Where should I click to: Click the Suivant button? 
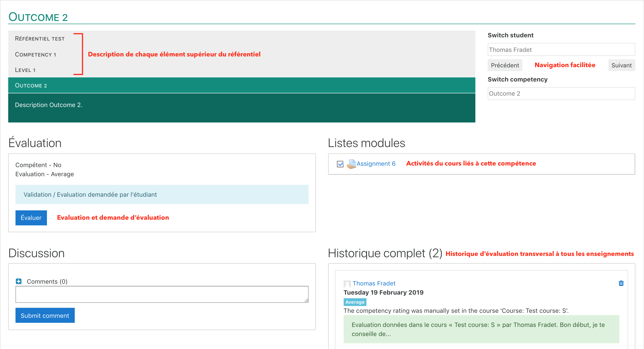[621, 66]
